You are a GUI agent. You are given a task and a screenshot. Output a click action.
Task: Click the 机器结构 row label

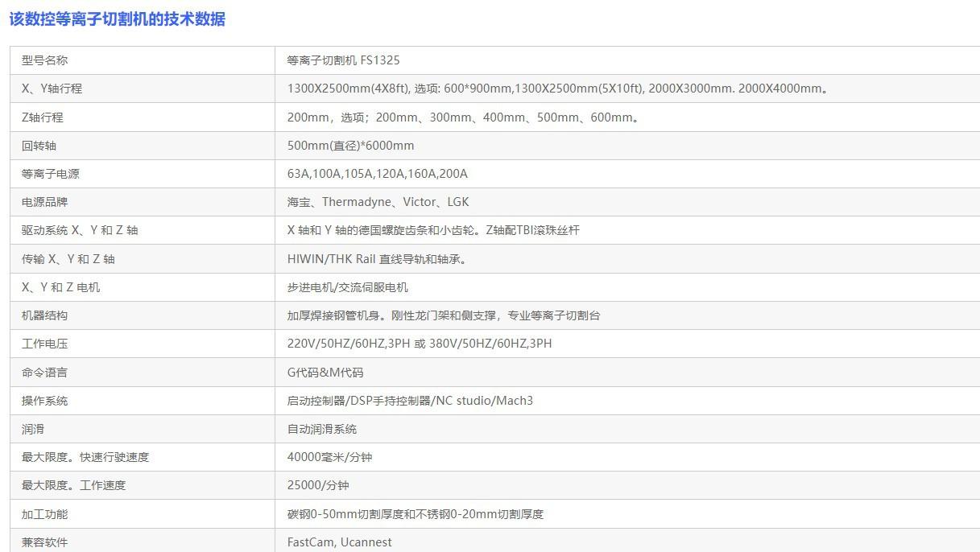[45, 315]
